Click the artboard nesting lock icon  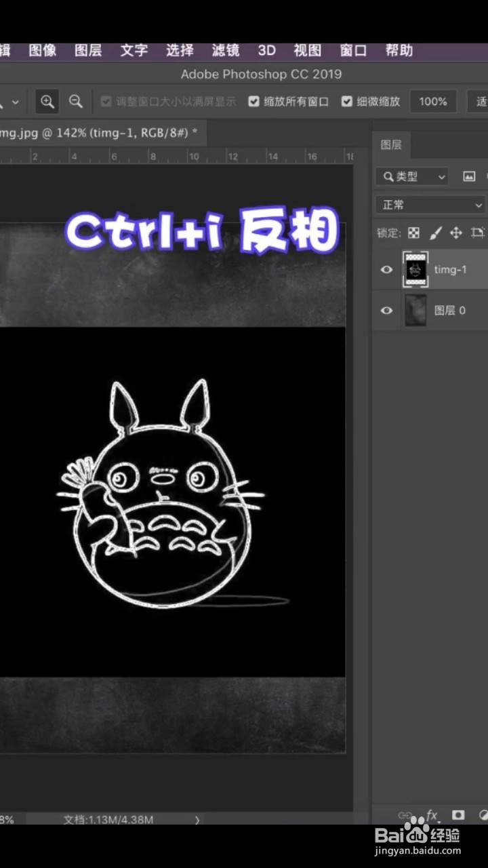pos(478,233)
